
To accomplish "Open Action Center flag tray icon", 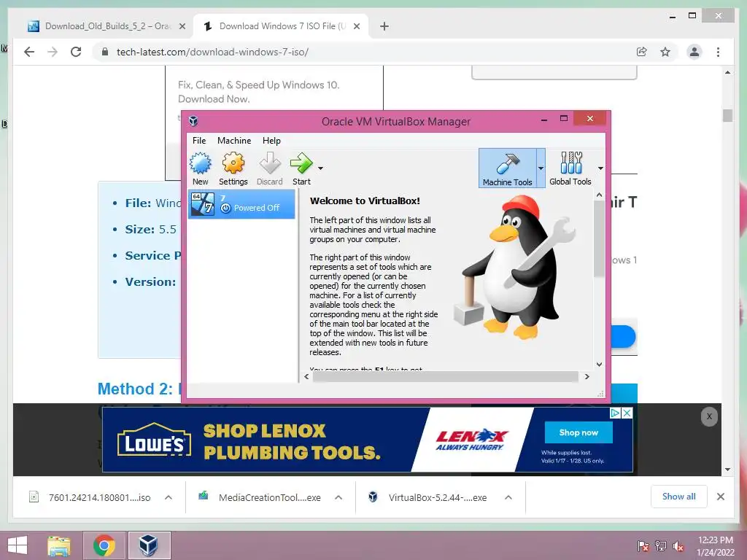I will [643, 545].
